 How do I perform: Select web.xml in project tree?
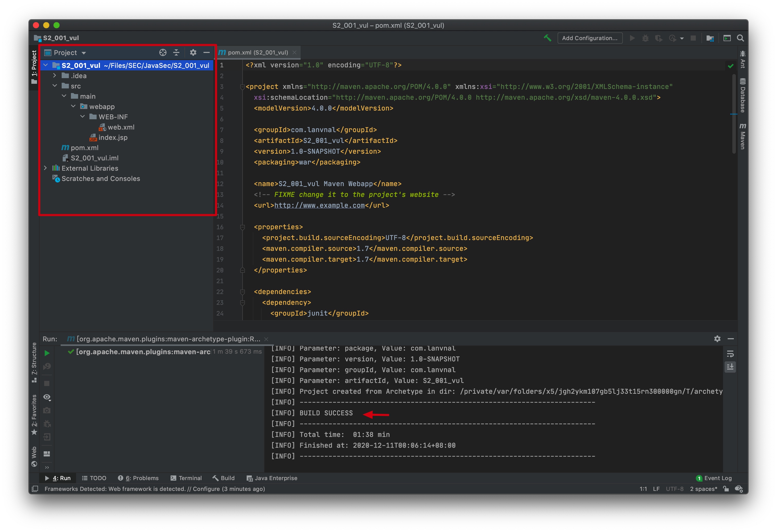116,127
